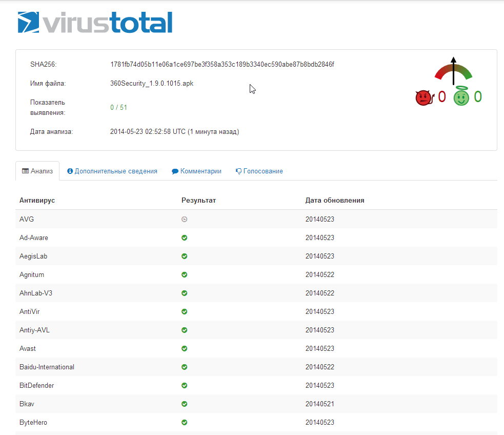Switch to Дополнительные сведения tab
The height and width of the screenshot is (435, 504).
(x=112, y=171)
